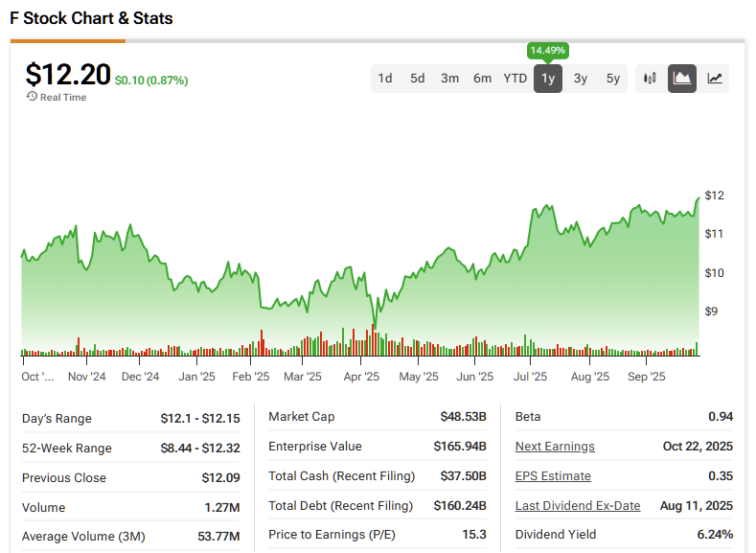This screenshot has height=553, width=756.
Task: Click the Jul '25 peak on the chart
Action: tap(546, 205)
